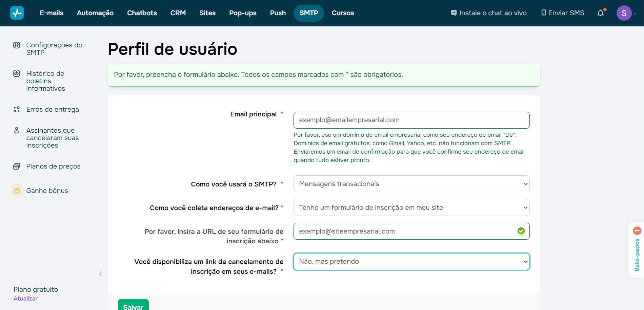Click the SendPulse logo icon
The width and height of the screenshot is (644, 310).
coord(17,13)
